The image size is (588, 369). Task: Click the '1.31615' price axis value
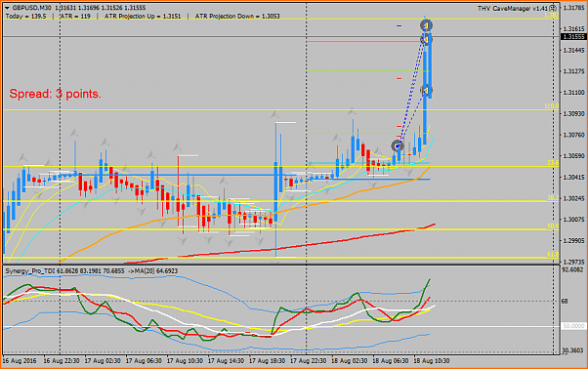(573, 28)
